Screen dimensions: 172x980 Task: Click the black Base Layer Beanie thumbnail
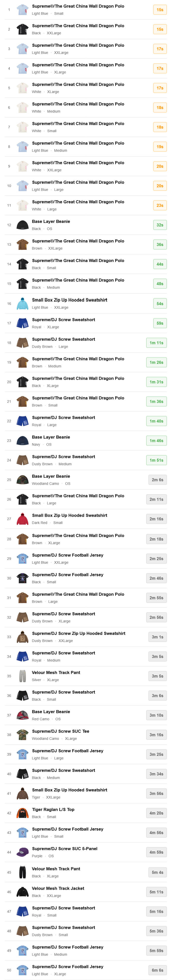pos(22,225)
